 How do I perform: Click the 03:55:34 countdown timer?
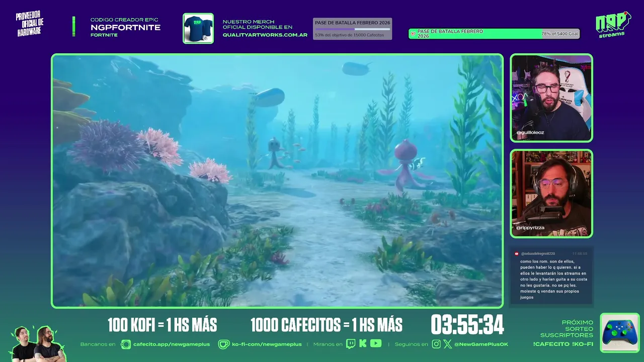[x=467, y=325]
